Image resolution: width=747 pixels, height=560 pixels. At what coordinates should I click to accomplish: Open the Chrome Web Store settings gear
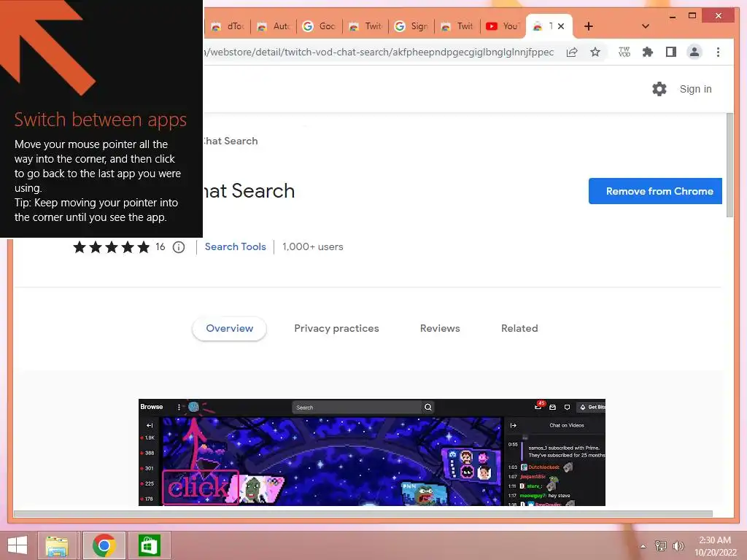[x=659, y=89]
